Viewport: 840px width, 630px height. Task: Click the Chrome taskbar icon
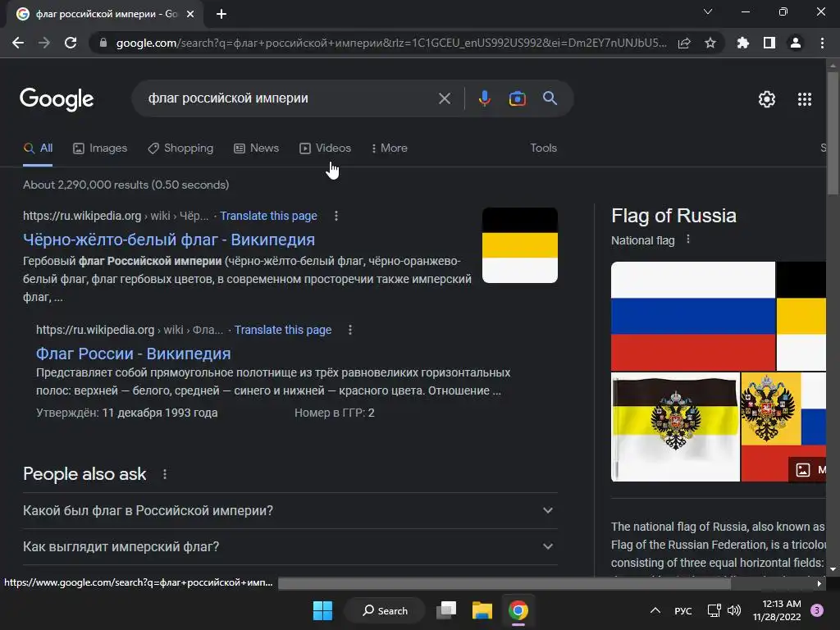click(518, 610)
